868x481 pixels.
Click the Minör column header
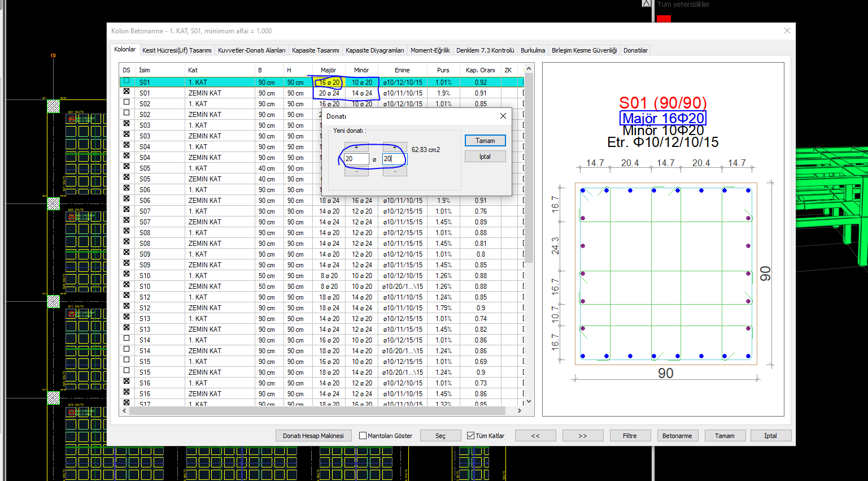click(x=361, y=70)
